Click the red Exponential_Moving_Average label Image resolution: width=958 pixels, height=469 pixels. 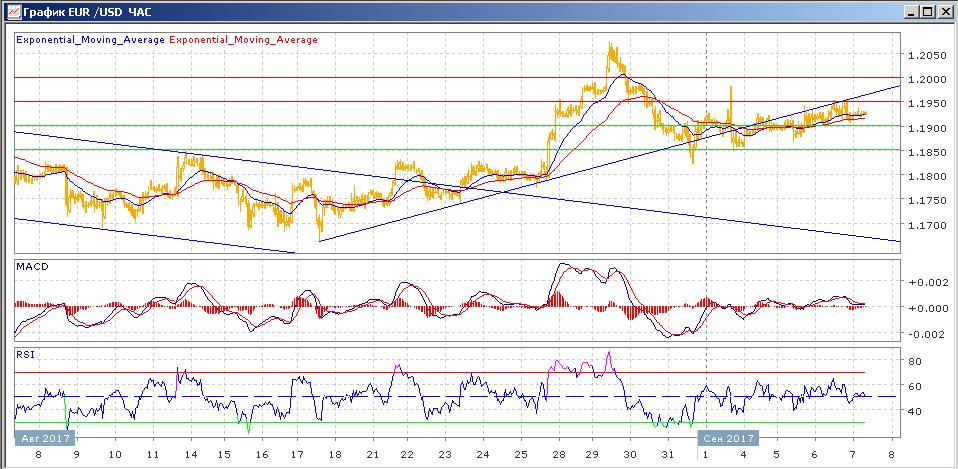tap(243, 40)
